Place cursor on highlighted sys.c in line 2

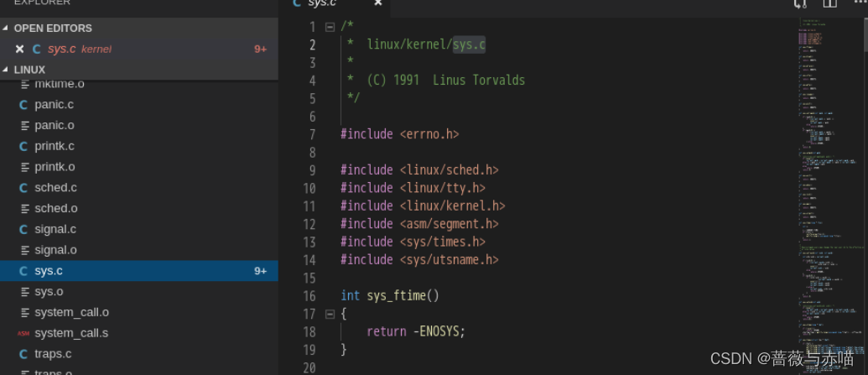[469, 44]
